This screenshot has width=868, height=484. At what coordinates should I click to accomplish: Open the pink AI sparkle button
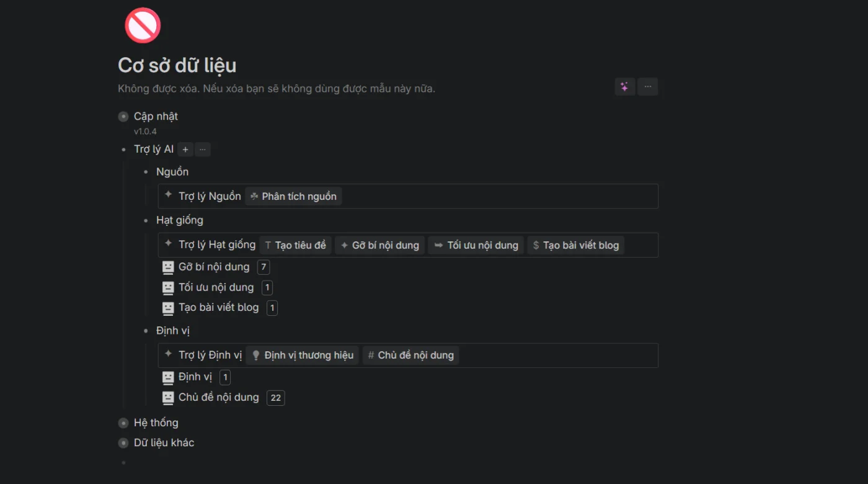point(624,87)
